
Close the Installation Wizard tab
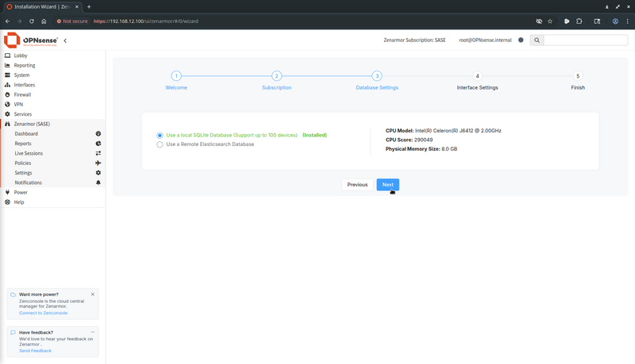(77, 6)
